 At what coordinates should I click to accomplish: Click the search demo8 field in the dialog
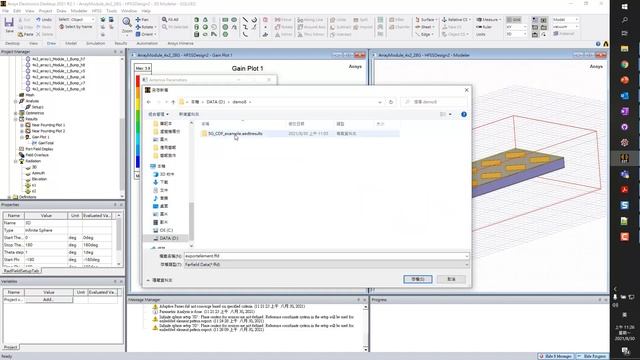434,102
